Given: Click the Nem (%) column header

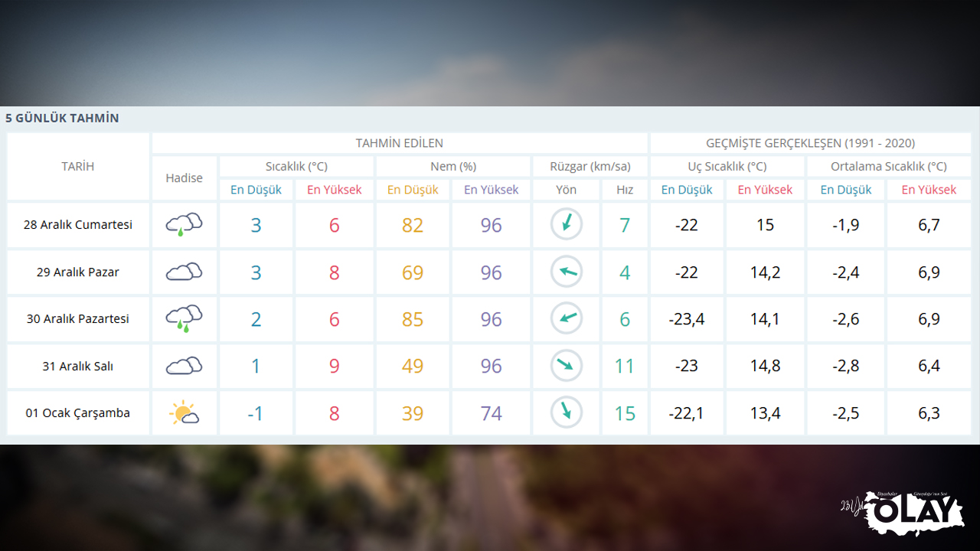Looking at the screenshot, I should (x=453, y=166).
